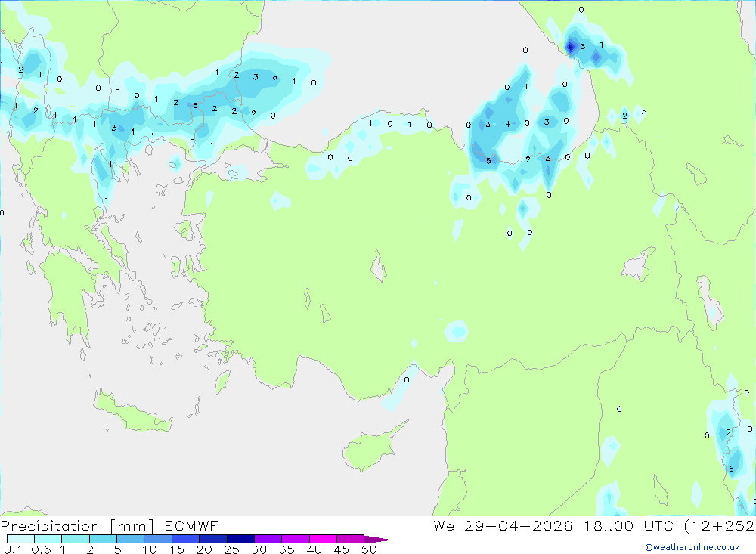Pick the 15–20 mm dark blue swatch
Screen dimensions: 756x554
(x=185, y=539)
